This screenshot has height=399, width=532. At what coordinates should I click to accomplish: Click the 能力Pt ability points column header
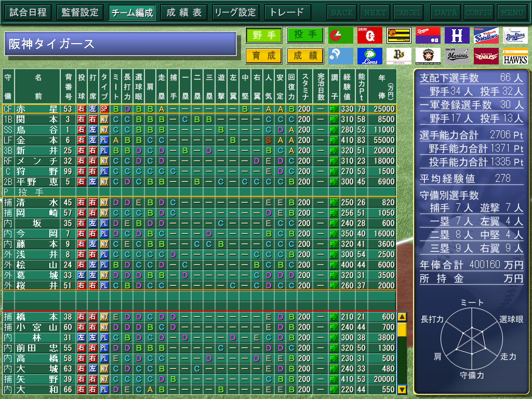(362, 87)
